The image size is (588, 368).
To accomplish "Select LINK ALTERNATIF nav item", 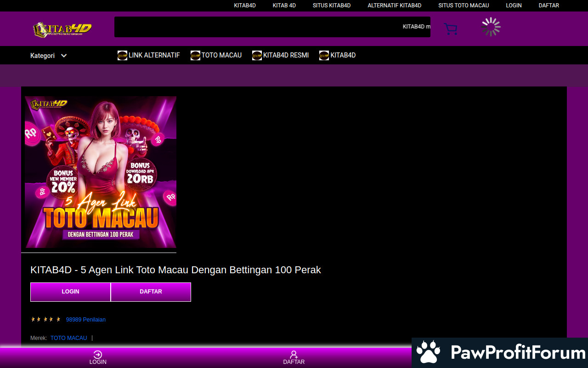I will click(x=154, y=55).
